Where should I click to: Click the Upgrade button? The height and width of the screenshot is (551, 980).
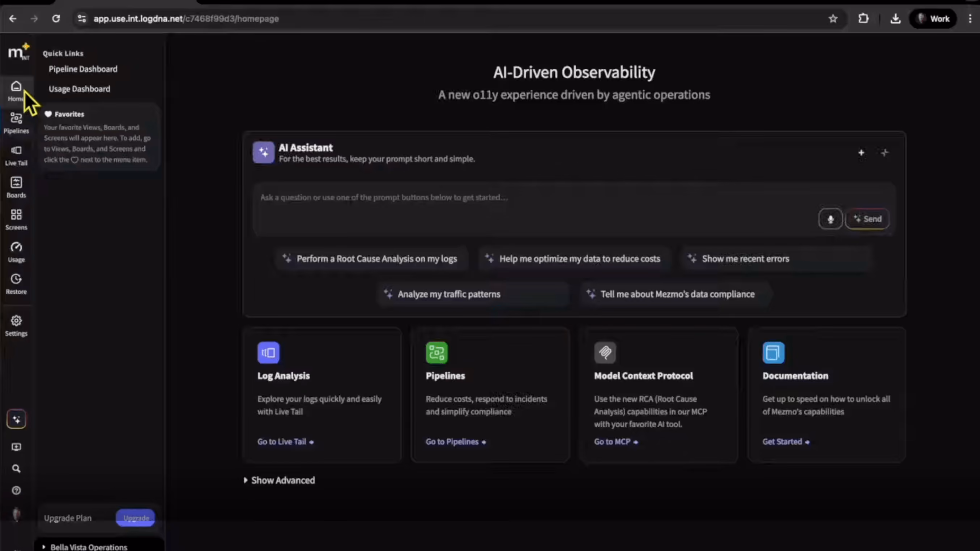click(x=136, y=518)
